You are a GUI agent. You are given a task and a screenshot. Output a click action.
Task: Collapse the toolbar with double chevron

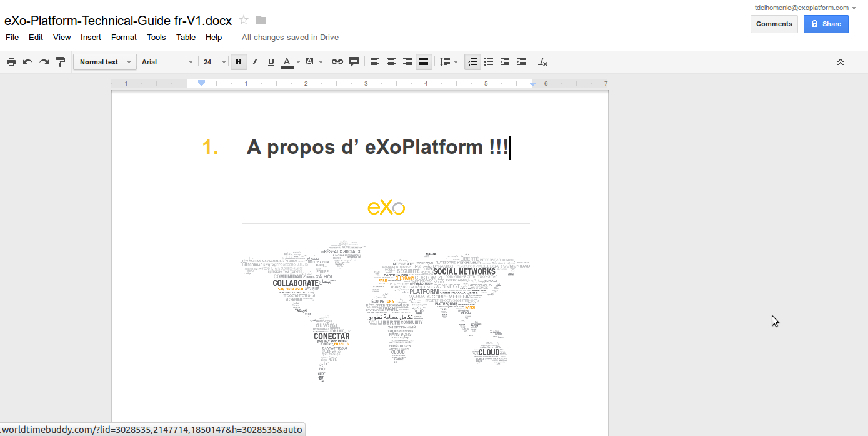pos(841,62)
